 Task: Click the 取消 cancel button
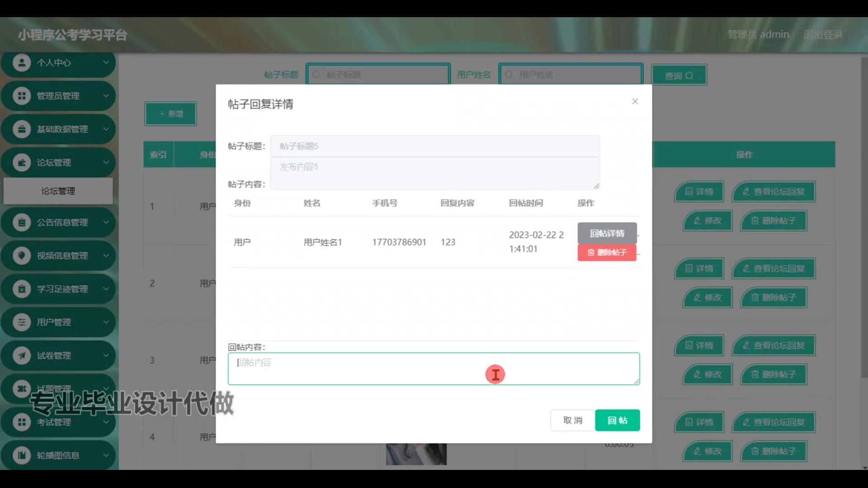point(572,420)
